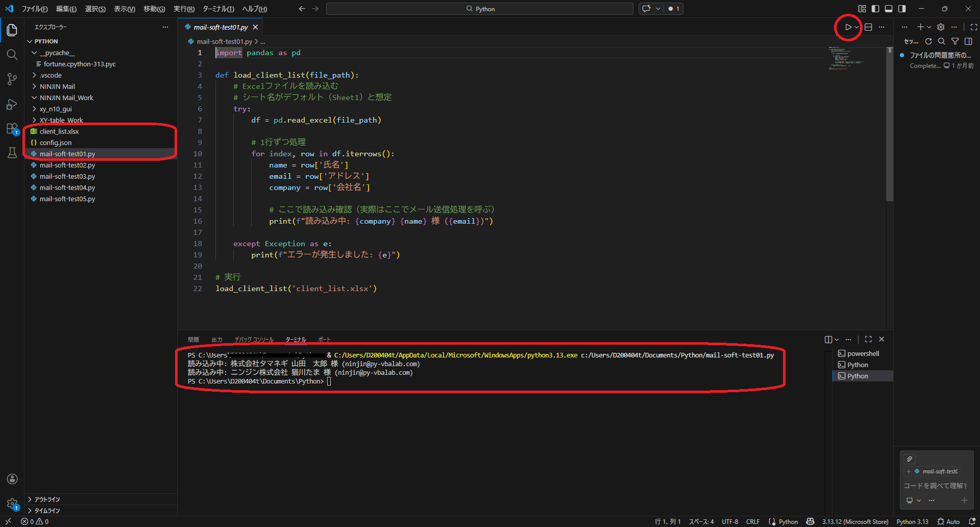Open the Search view in activity bar
This screenshot has width=980, height=527.
pyautogui.click(x=12, y=55)
